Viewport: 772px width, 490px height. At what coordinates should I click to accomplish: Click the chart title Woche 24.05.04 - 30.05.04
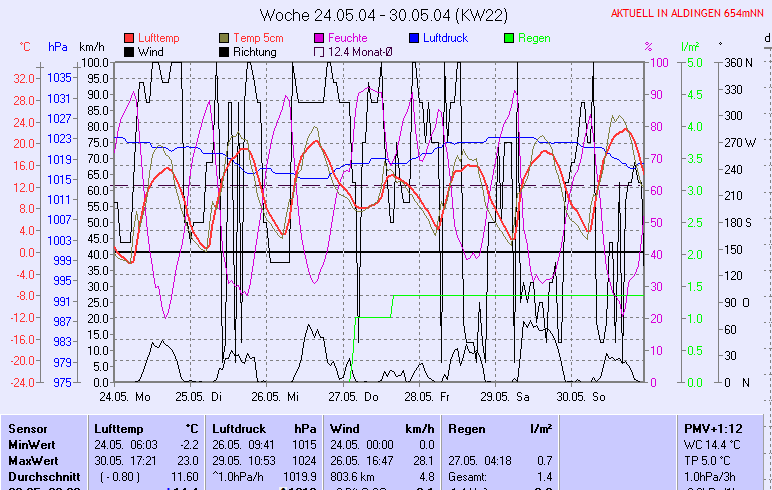click(385, 15)
